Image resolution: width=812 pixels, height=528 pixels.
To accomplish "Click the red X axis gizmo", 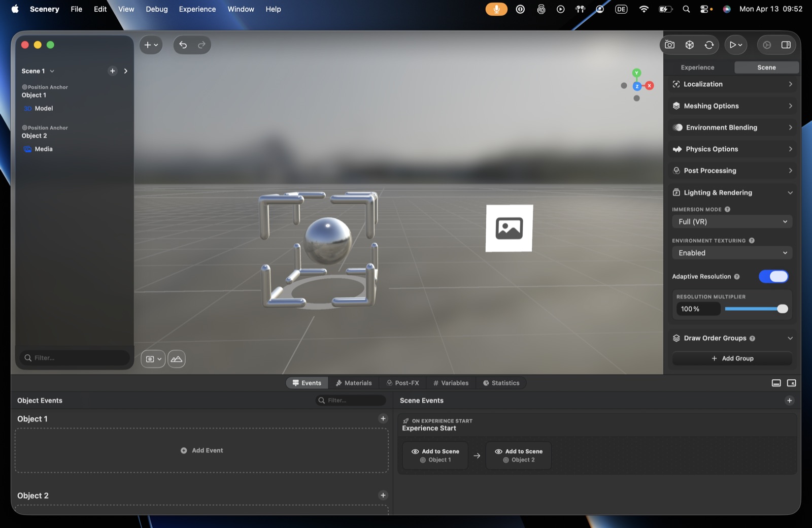I will pos(649,86).
